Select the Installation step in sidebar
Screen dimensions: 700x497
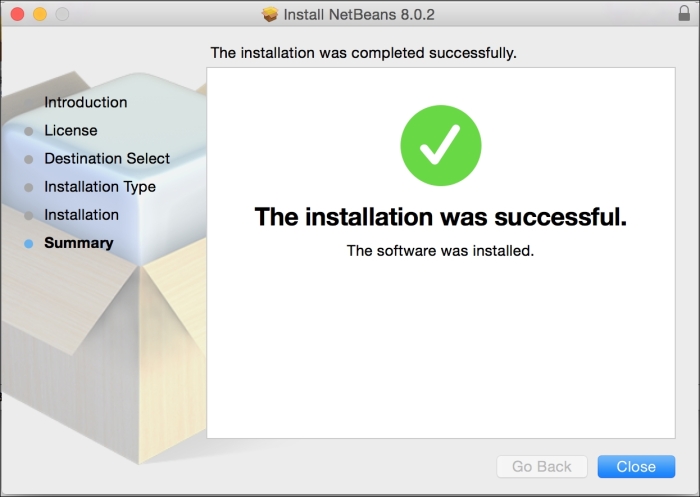81,215
